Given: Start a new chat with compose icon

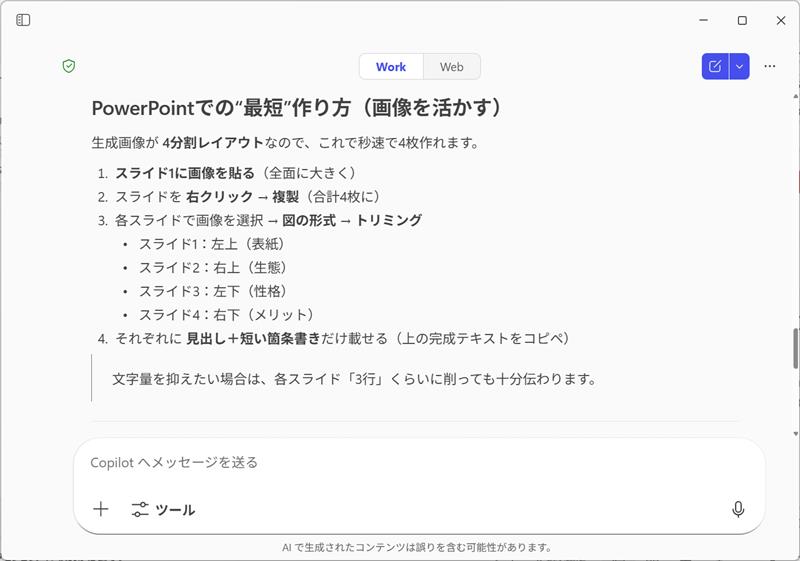Looking at the screenshot, I should (715, 66).
